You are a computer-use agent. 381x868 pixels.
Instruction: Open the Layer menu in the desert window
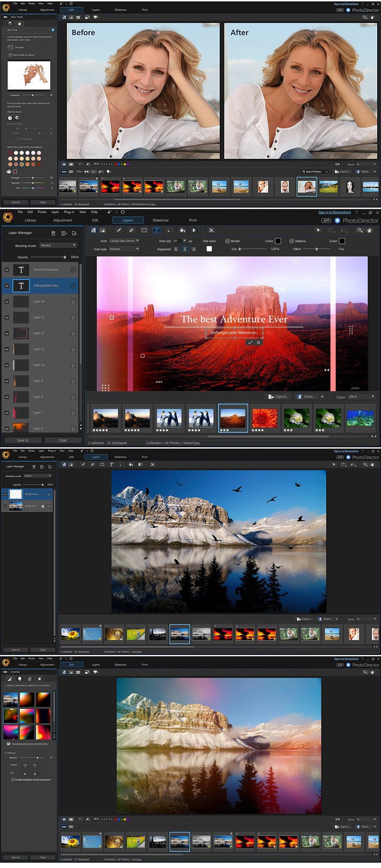point(55,212)
